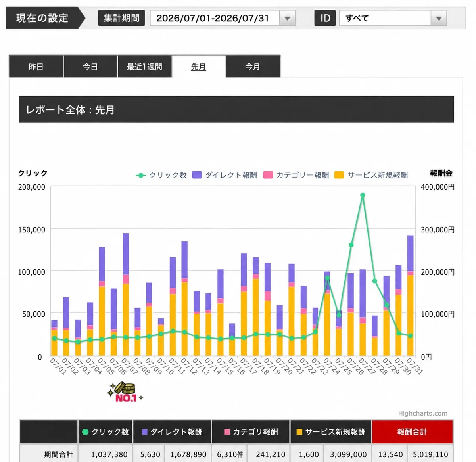Click the direct reward amount 1,678,890

[188, 454]
